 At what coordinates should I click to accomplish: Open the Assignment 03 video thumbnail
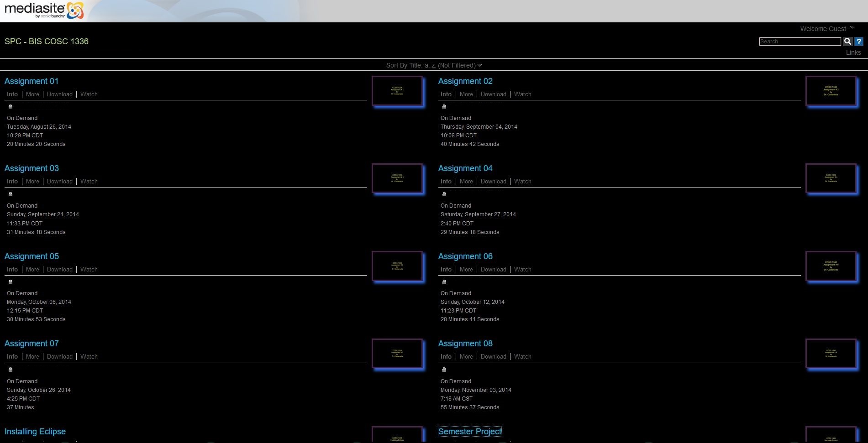tap(397, 178)
